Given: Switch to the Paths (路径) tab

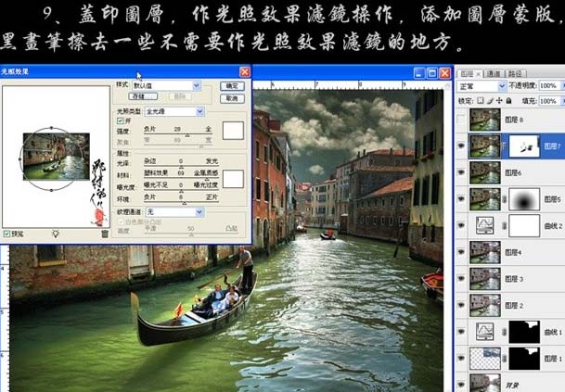Looking at the screenshot, I should point(515,74).
